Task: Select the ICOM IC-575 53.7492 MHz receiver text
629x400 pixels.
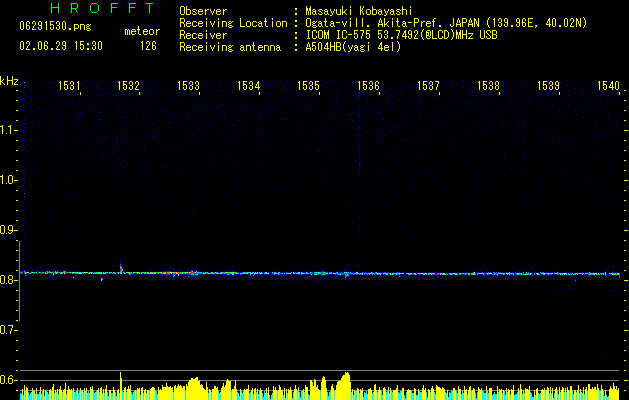Action: tap(401, 35)
